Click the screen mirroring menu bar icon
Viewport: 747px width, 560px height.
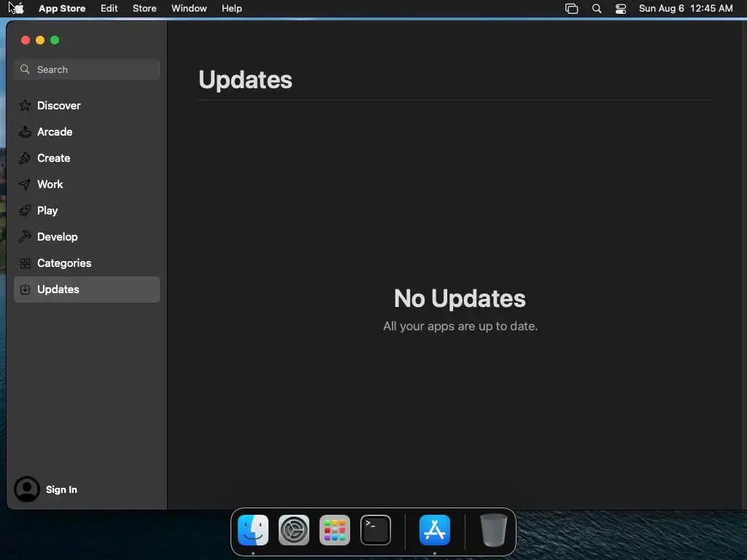(x=572, y=9)
